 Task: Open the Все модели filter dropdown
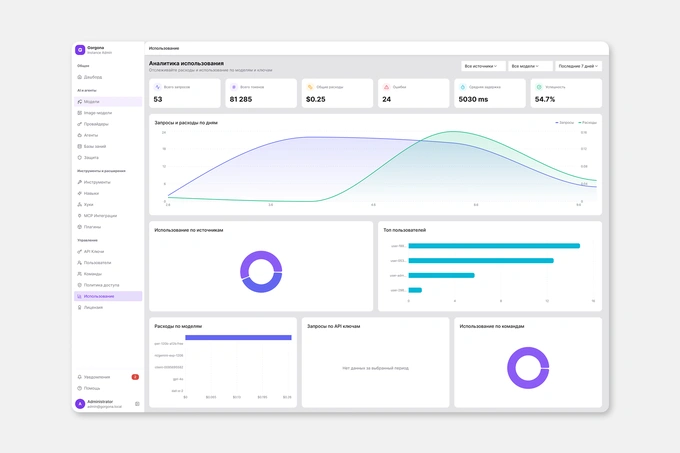click(x=530, y=66)
